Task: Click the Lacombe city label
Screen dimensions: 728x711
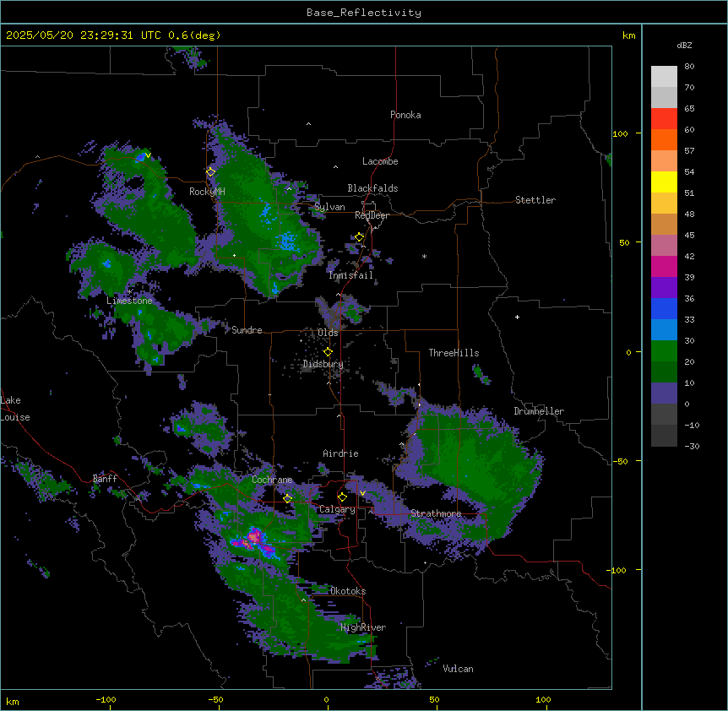Action: point(380,161)
